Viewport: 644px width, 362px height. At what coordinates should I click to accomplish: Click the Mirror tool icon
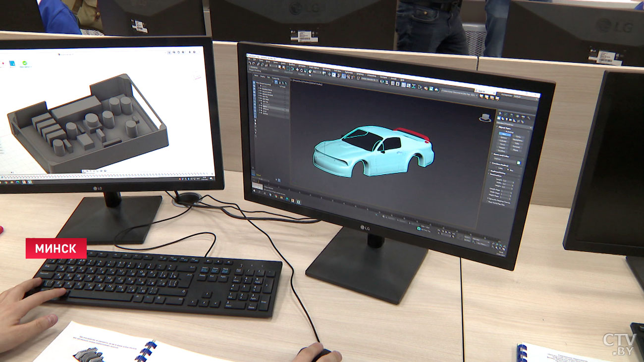tap(381, 81)
